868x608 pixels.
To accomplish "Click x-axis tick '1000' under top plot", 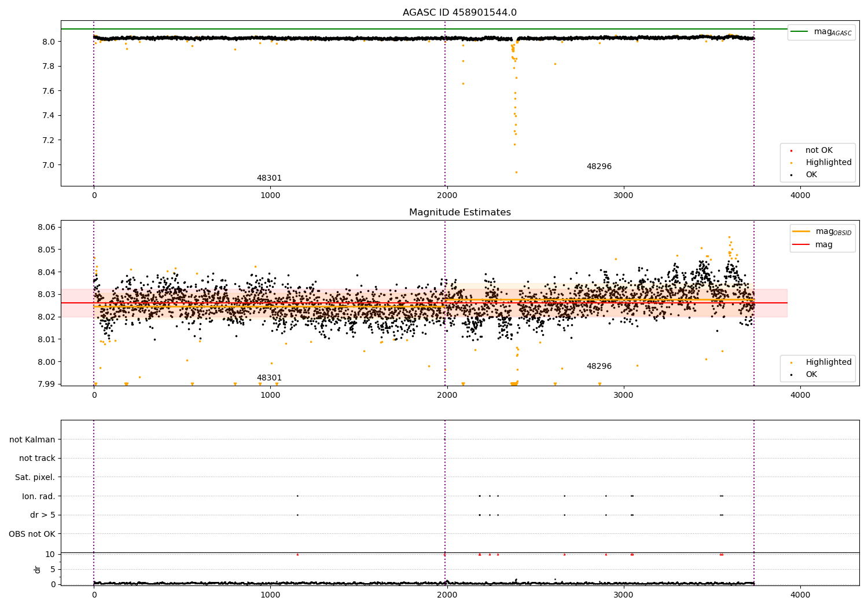I will pos(270,196).
